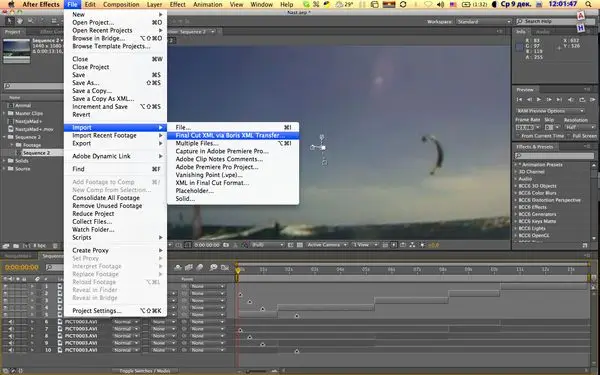The width and height of the screenshot is (600, 375).
Task: Toggle video visibility of layer 3
Action: [x=5, y=300]
